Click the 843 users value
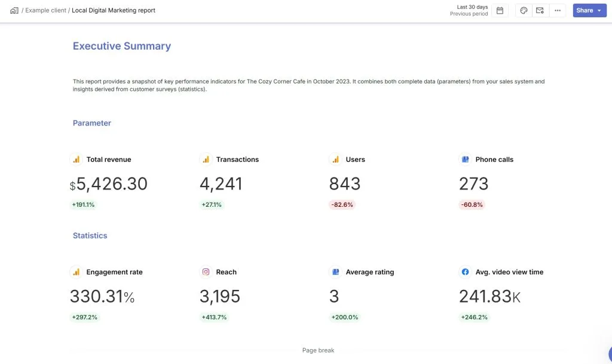Image resolution: width=612 pixels, height=364 pixels. [x=345, y=183]
